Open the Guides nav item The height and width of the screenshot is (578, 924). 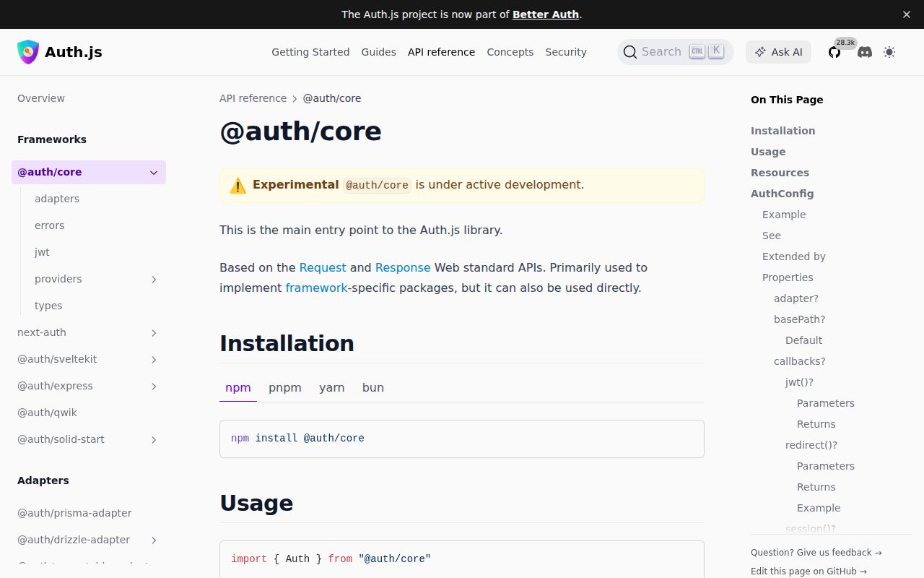[x=378, y=52]
